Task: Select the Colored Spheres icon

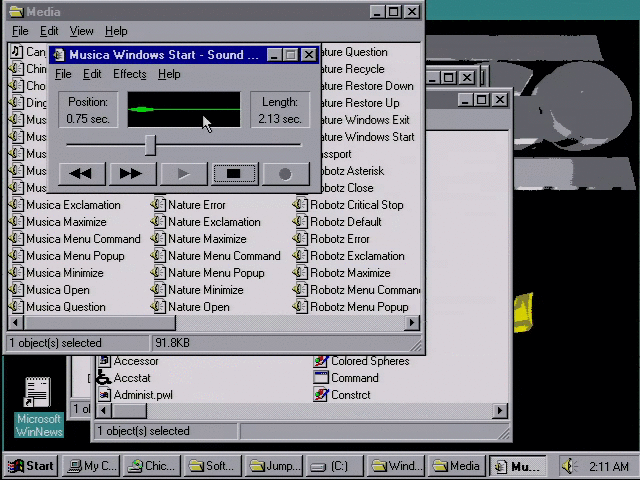Action: (321, 361)
